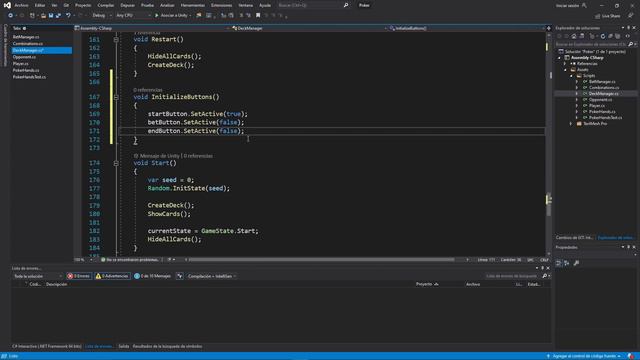Select PokerHandsTest.cs in the tabs list

29,77
